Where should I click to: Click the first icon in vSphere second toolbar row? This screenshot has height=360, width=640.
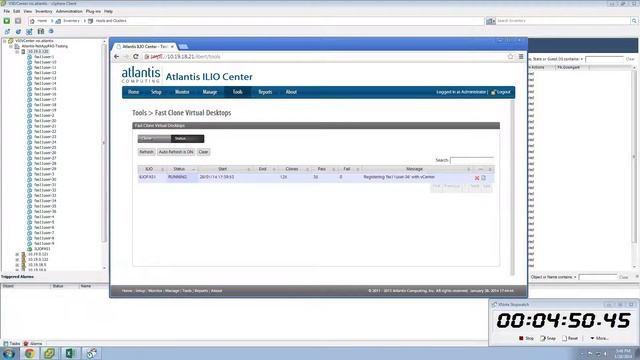pyautogui.click(x=7, y=31)
